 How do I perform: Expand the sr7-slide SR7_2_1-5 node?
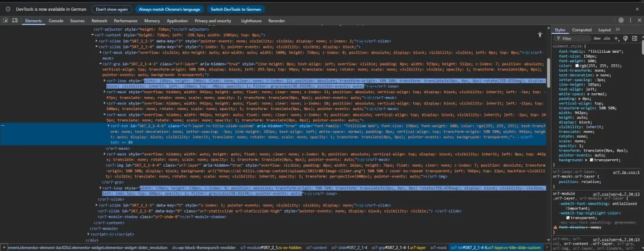pyautogui.click(x=96, y=205)
